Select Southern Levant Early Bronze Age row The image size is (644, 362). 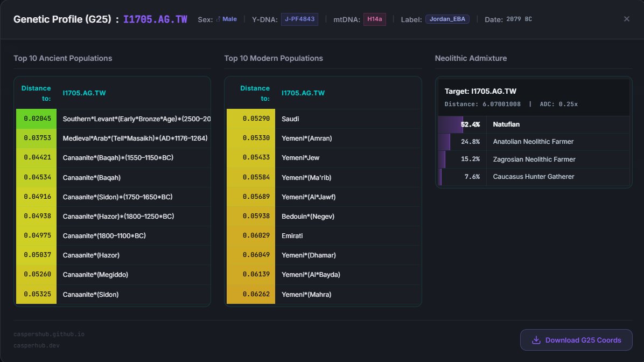[113, 119]
